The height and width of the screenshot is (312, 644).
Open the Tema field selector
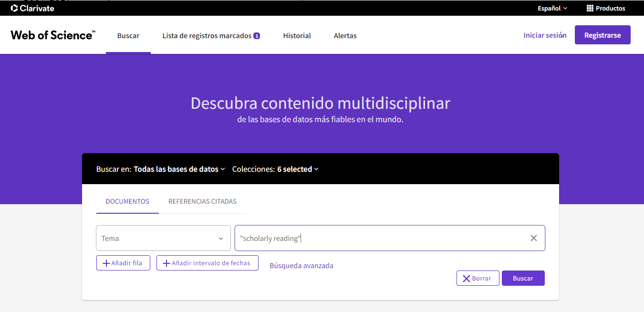tap(163, 238)
